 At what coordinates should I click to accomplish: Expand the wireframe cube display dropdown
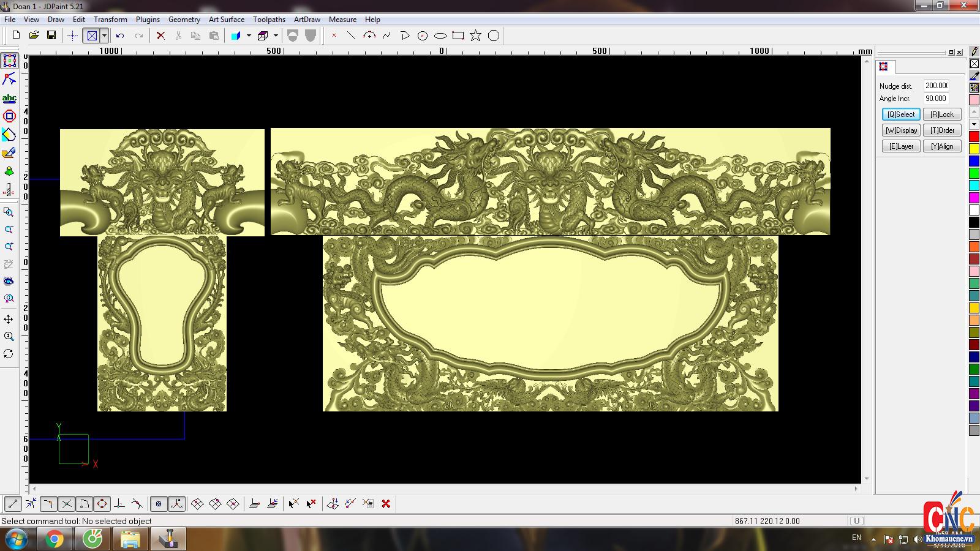pyautogui.click(x=276, y=36)
